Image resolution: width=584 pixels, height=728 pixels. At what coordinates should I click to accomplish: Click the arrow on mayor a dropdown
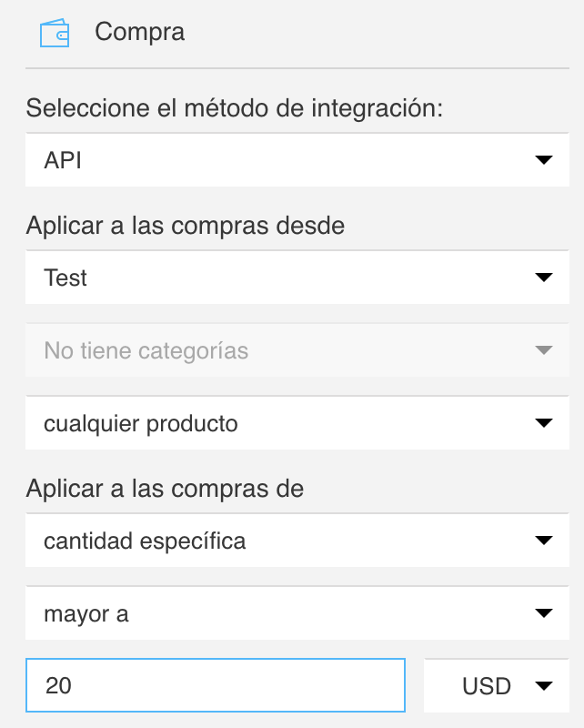(x=544, y=612)
